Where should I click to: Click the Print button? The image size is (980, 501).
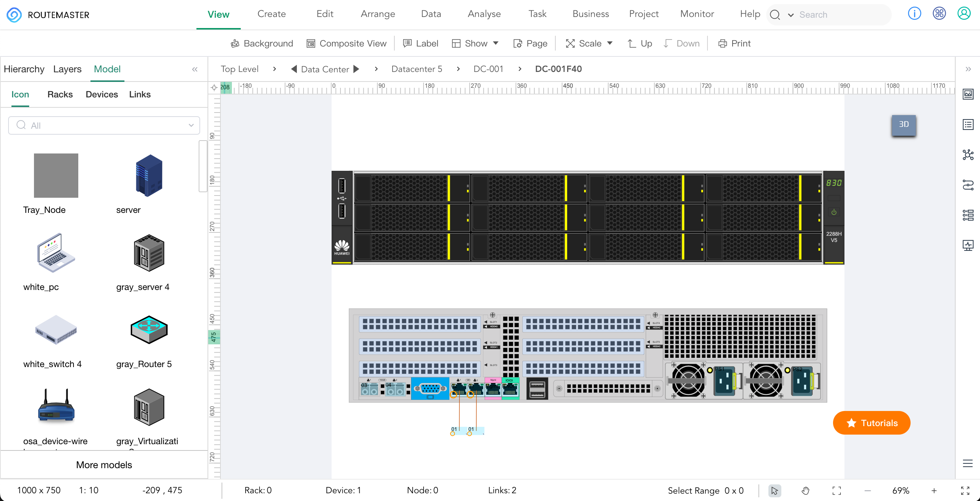click(734, 43)
